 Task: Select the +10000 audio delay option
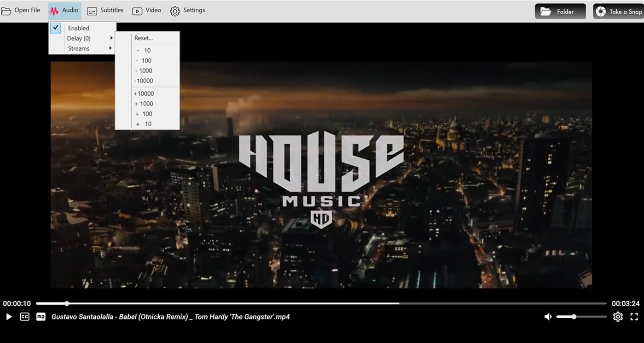coord(143,93)
